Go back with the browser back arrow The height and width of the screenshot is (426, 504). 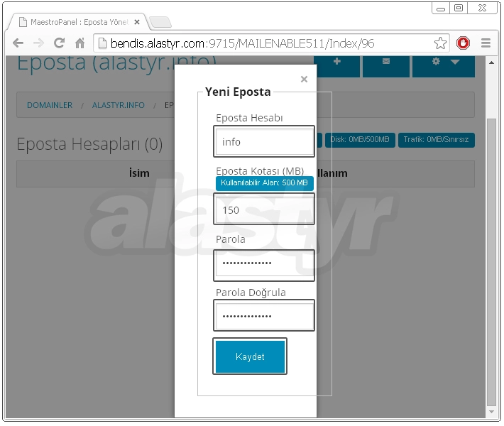18,43
